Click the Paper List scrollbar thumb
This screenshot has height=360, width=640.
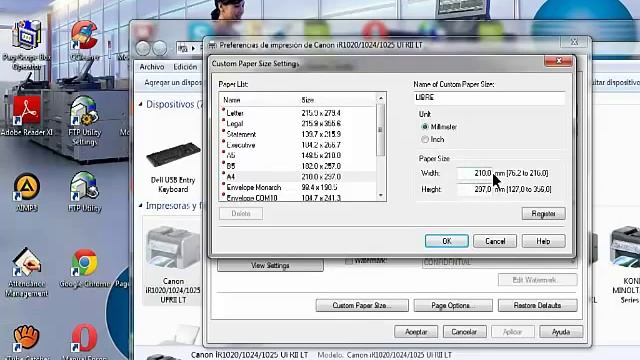[x=381, y=130]
